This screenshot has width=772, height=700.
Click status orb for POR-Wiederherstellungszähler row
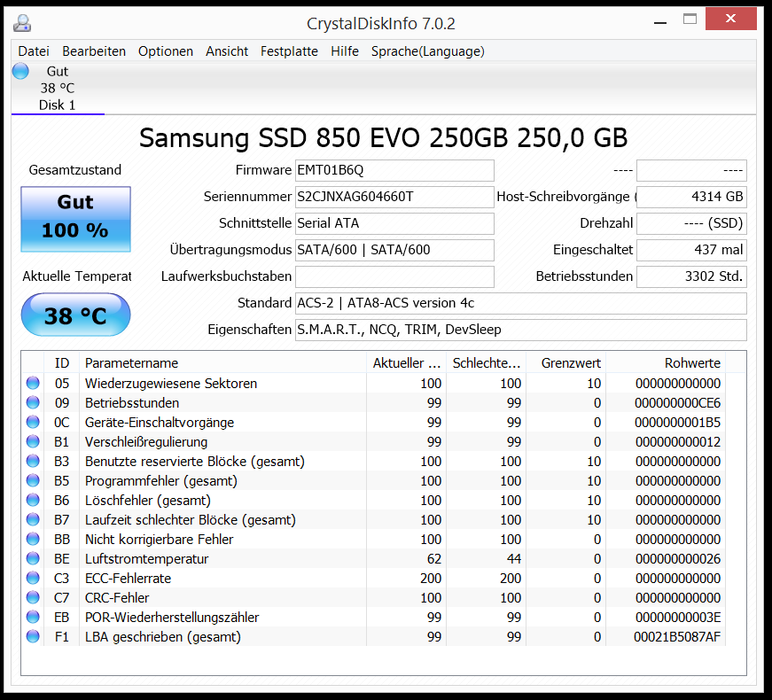point(33,617)
